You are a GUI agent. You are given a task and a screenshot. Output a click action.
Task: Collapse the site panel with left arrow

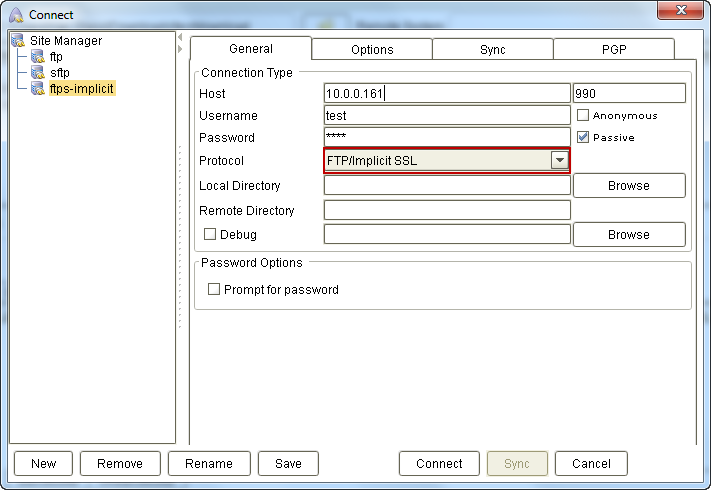pos(180,37)
